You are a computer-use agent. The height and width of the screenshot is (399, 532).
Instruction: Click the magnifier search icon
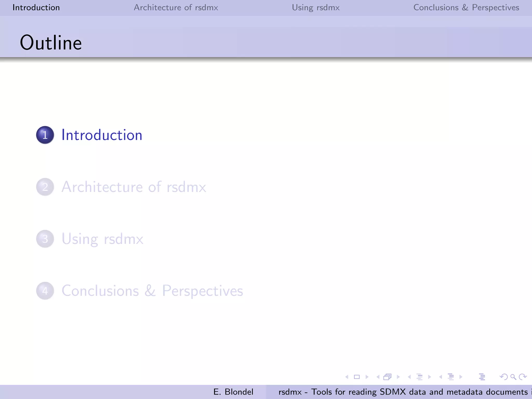point(513,377)
